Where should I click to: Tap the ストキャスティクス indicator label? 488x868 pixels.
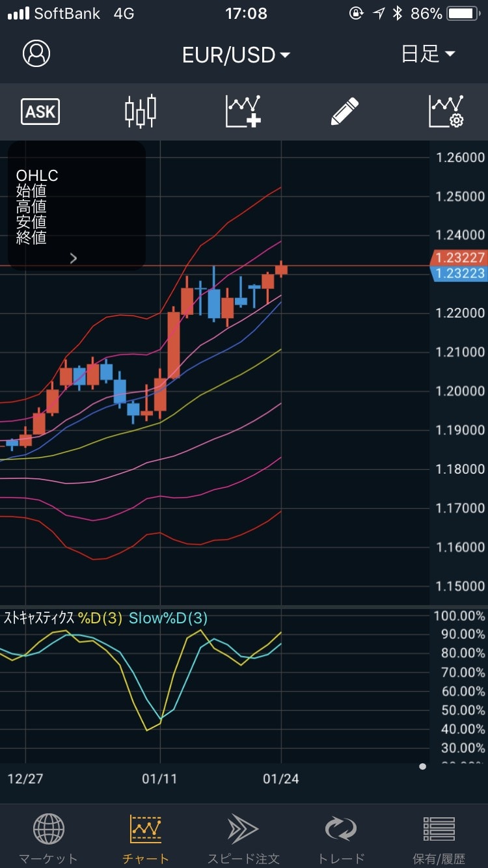39,618
